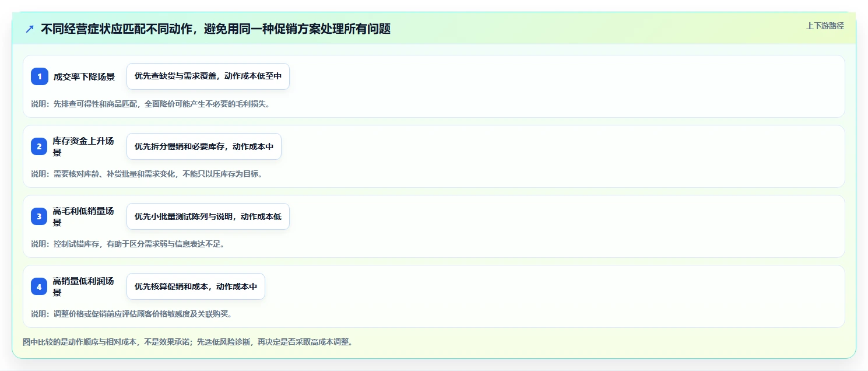This screenshot has height=371, width=868.
Task: Click the 高销量低利润场景 title
Action: tap(84, 286)
